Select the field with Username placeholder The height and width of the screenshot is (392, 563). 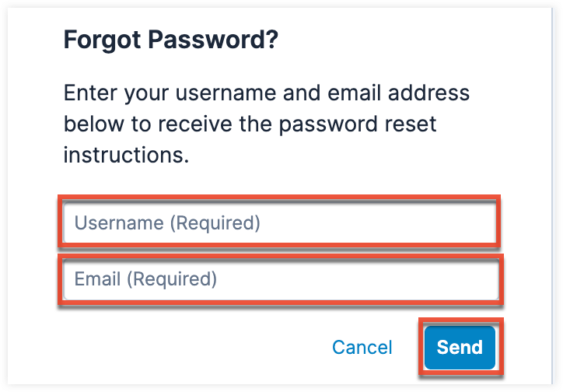click(278, 223)
